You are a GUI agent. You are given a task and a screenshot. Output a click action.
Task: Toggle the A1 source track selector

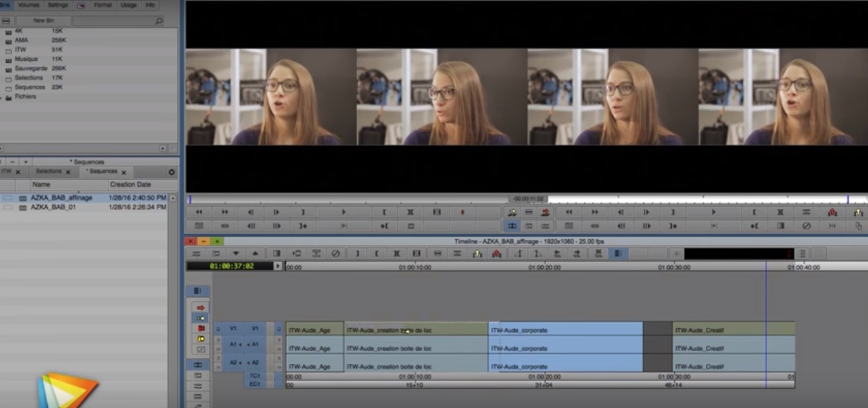[x=233, y=345]
